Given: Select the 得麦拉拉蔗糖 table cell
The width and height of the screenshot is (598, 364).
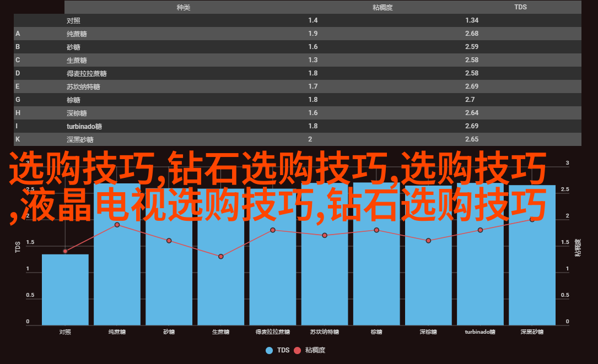Looking at the screenshot, I should pyautogui.click(x=87, y=74).
